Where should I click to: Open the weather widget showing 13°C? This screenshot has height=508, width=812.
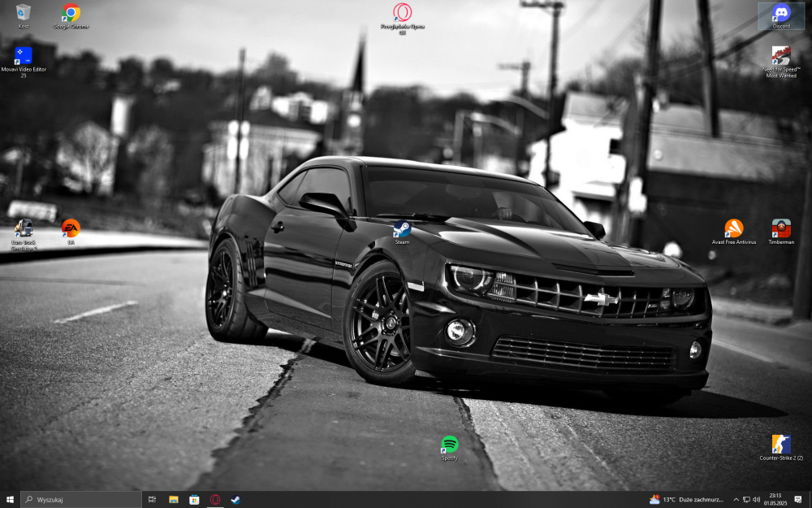pyautogui.click(x=687, y=500)
